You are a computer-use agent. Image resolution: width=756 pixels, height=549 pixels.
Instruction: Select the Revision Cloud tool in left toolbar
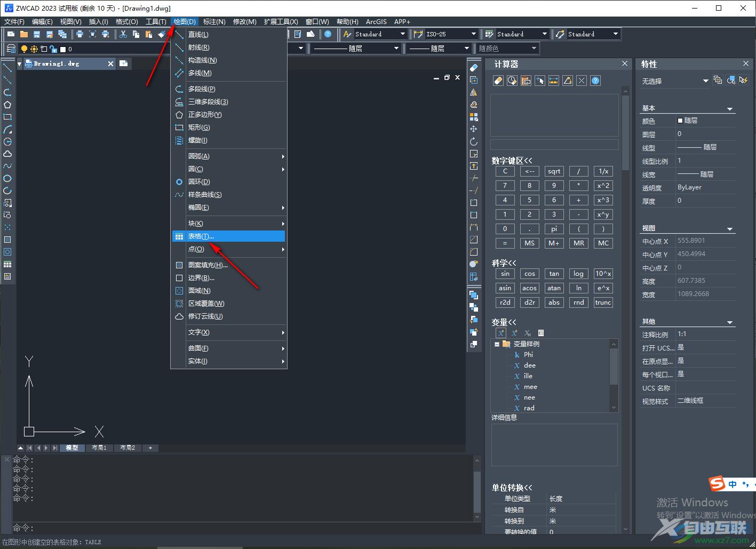click(7, 154)
